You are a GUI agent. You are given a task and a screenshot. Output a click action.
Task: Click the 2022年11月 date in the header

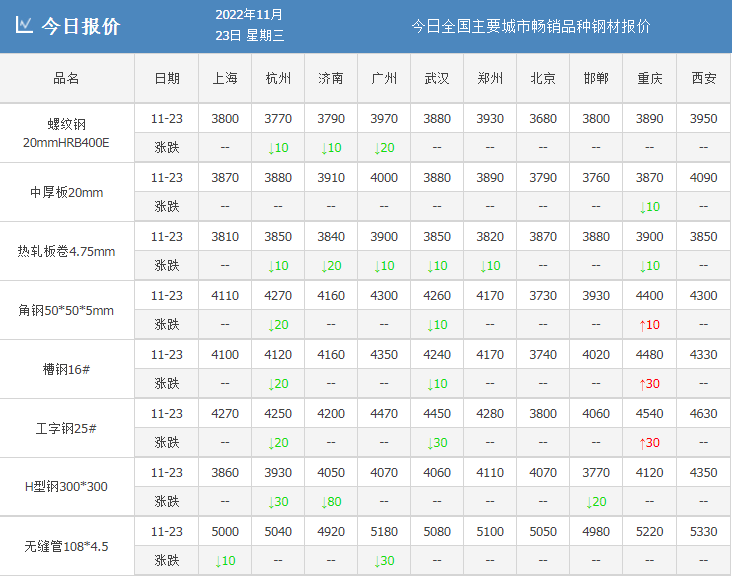[x=249, y=15]
